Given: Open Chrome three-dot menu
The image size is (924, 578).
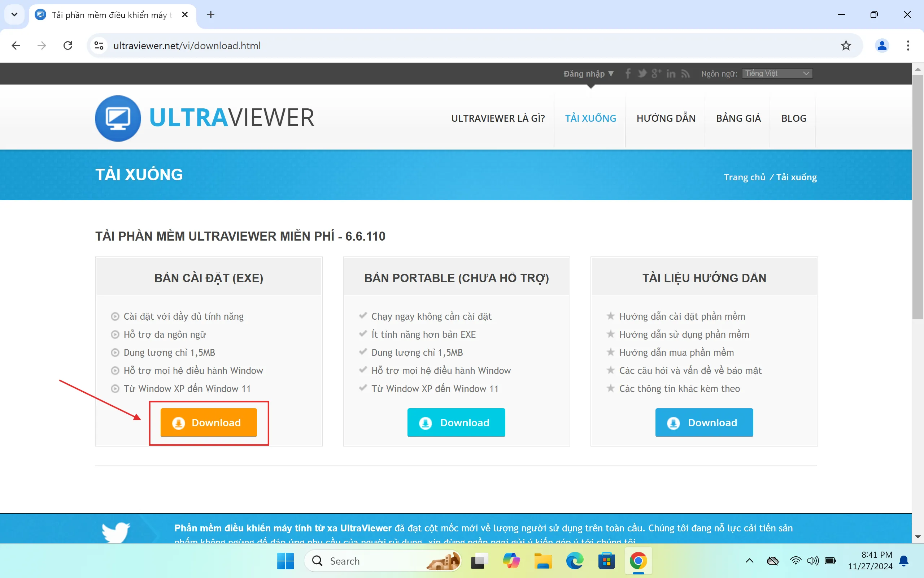Looking at the screenshot, I should click(908, 46).
